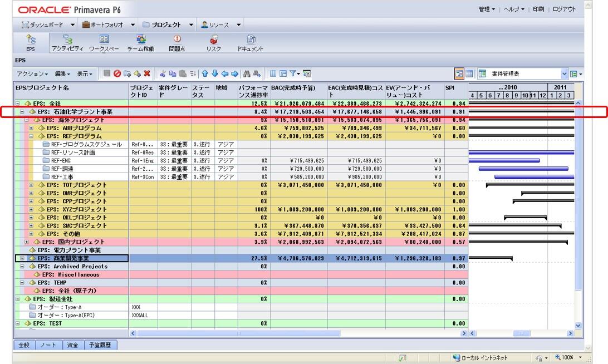Click the blue outdent left arrow icon
The image size is (608, 364).
point(225,73)
